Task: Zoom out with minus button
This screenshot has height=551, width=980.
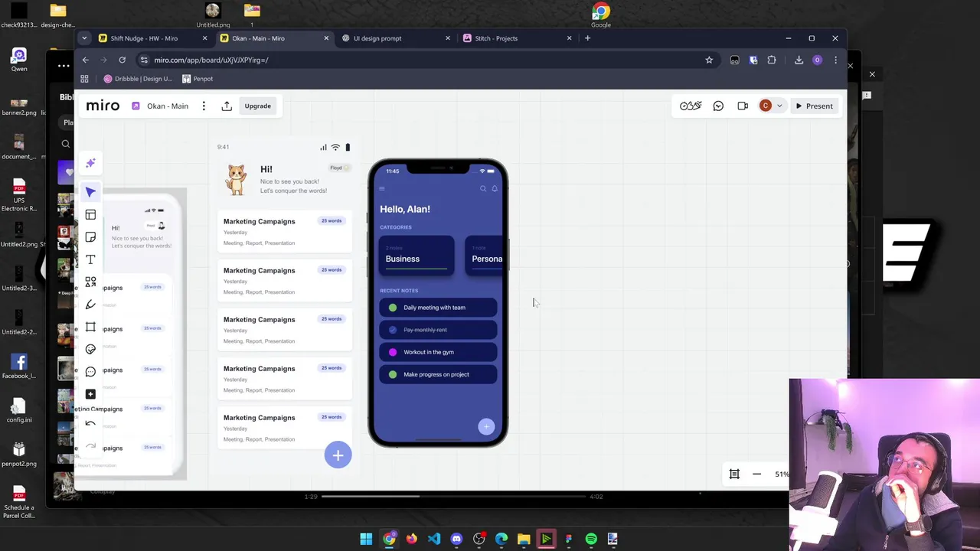Action: 756,474
